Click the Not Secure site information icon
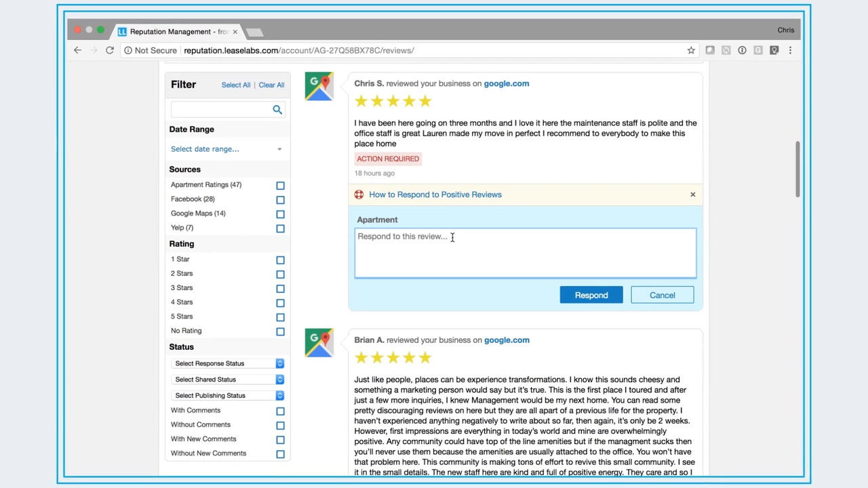The width and height of the screenshot is (868, 488). tap(127, 50)
